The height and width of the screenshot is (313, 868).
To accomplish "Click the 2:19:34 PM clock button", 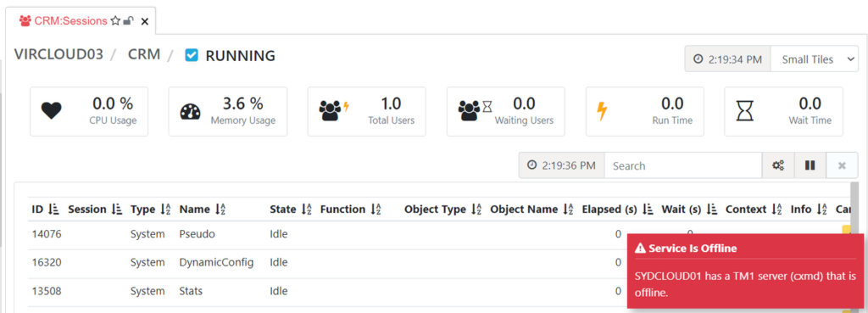I will pos(727,59).
